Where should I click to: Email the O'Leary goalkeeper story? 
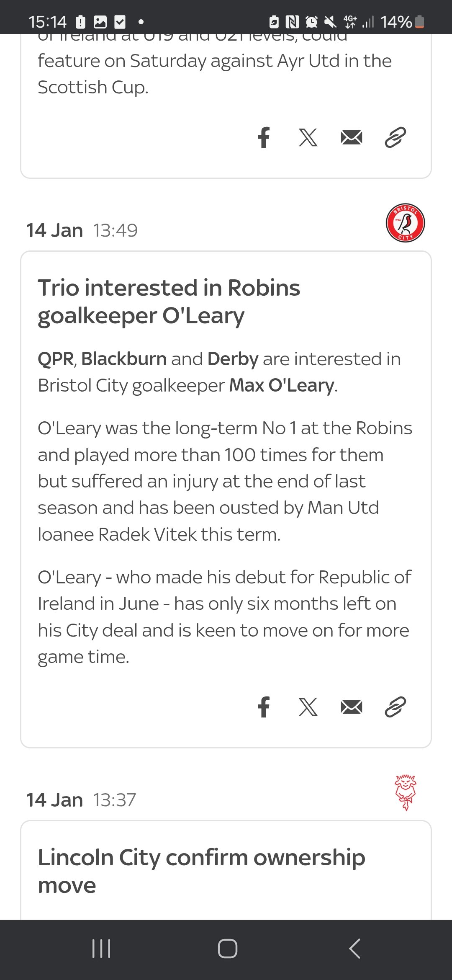(352, 707)
